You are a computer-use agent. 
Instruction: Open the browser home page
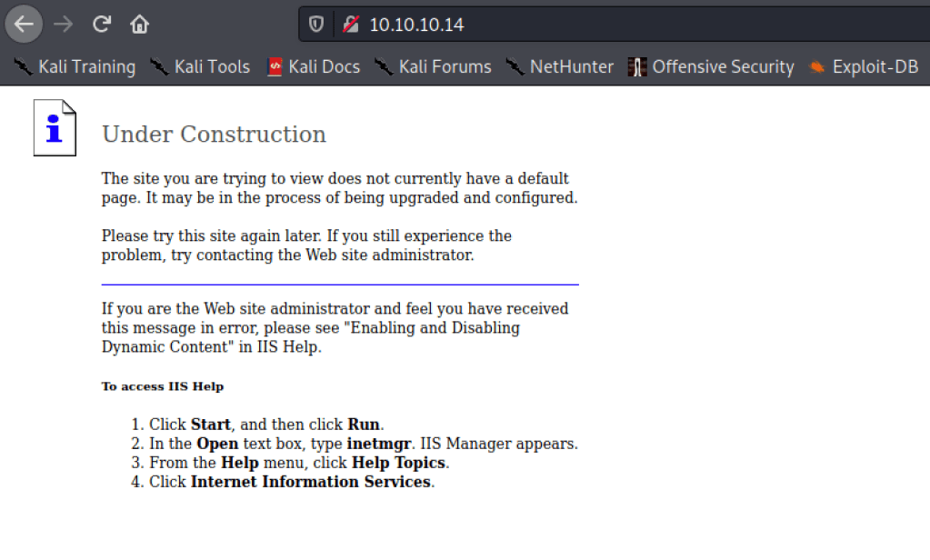139,25
